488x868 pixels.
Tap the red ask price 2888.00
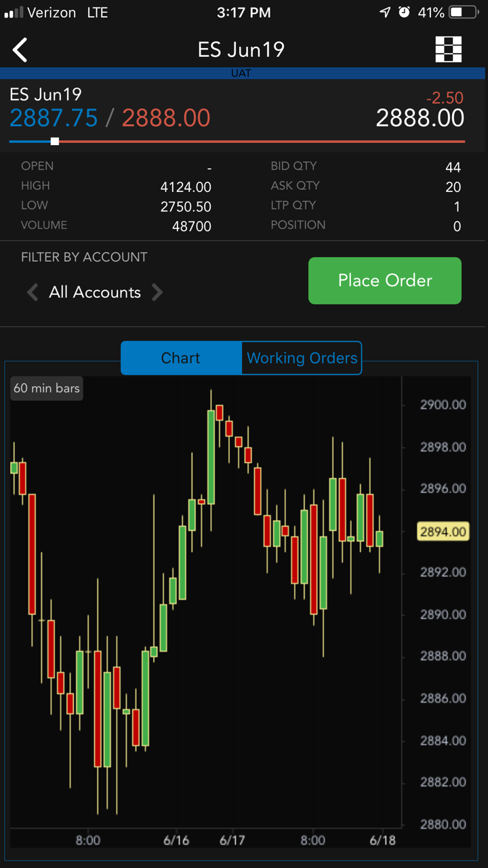[x=166, y=118]
